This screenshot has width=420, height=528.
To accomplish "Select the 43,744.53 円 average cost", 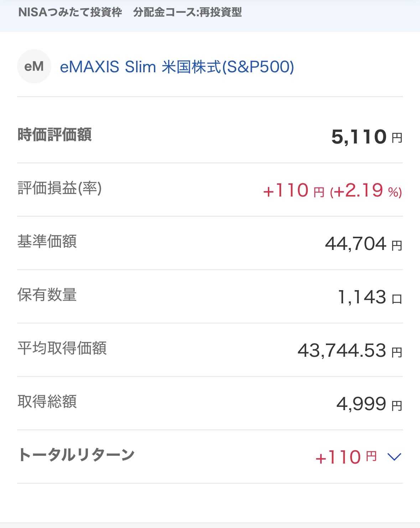I will point(350,351).
